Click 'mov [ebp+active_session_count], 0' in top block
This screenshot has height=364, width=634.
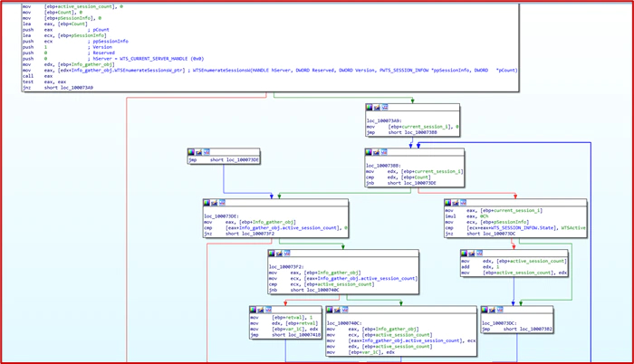(x=72, y=7)
